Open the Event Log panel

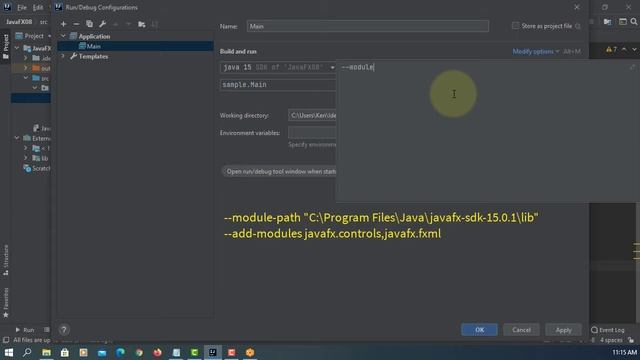(x=607, y=330)
